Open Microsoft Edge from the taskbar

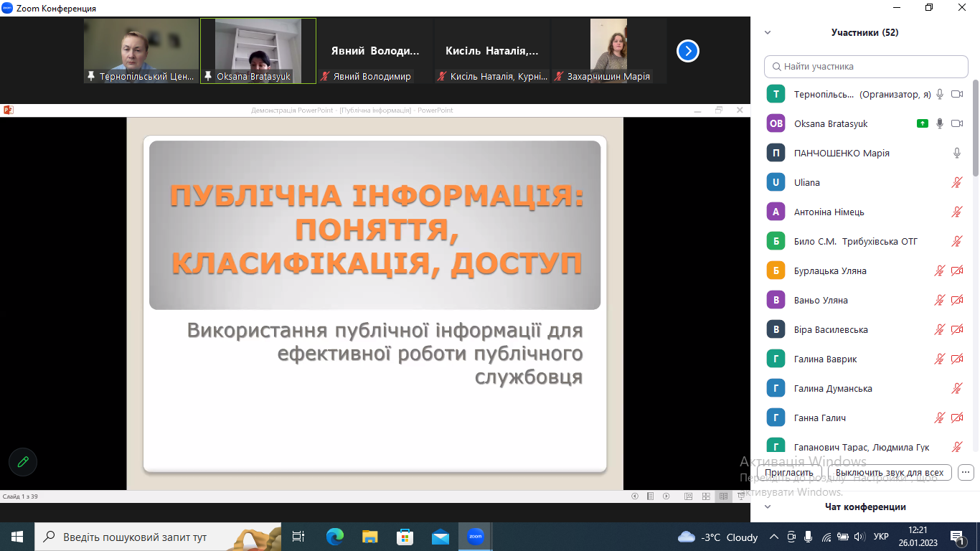pyautogui.click(x=334, y=537)
